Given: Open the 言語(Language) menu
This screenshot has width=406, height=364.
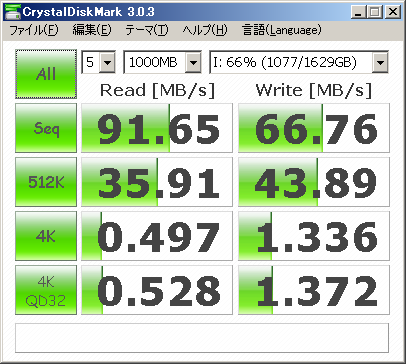Looking at the screenshot, I should (x=282, y=30).
